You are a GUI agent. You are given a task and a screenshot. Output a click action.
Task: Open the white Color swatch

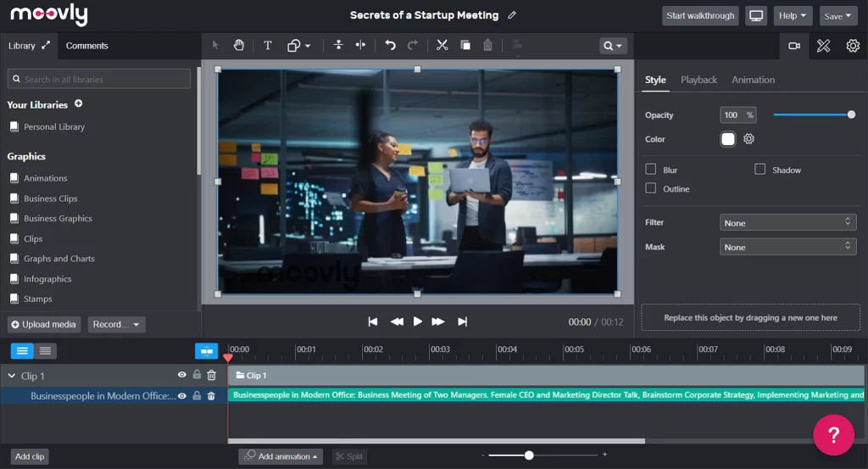coord(728,139)
